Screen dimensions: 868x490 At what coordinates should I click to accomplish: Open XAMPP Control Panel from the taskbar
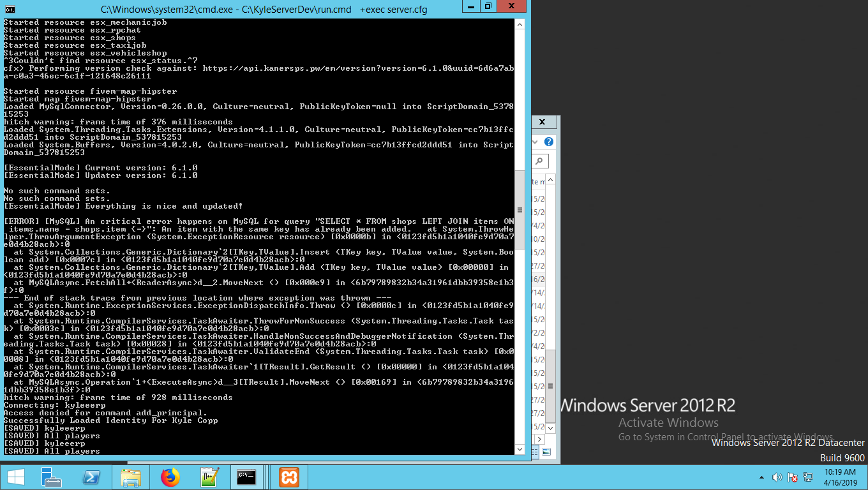point(288,477)
